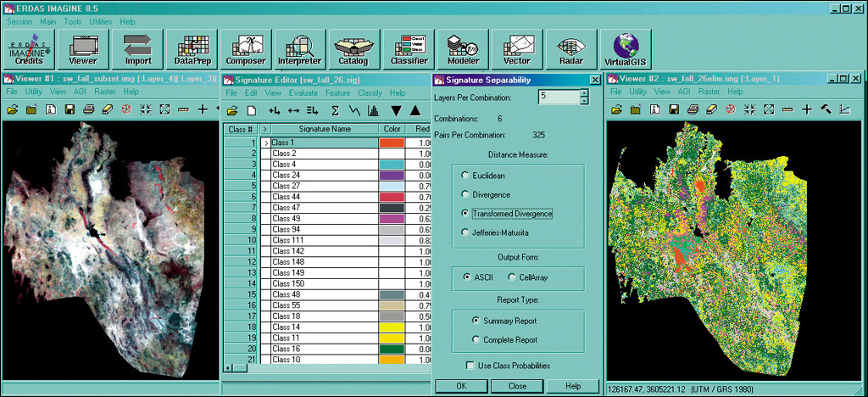Open the Tools menu
868x397 pixels.
point(73,21)
